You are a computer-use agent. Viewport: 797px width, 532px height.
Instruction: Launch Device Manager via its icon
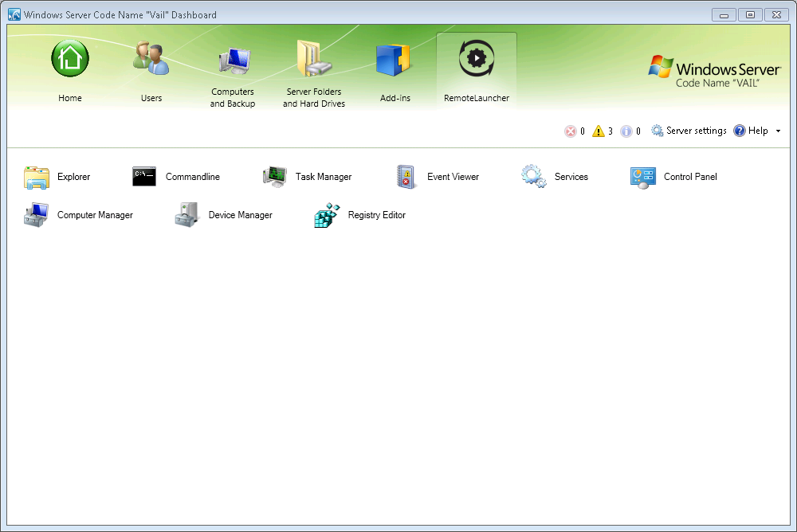click(x=186, y=215)
